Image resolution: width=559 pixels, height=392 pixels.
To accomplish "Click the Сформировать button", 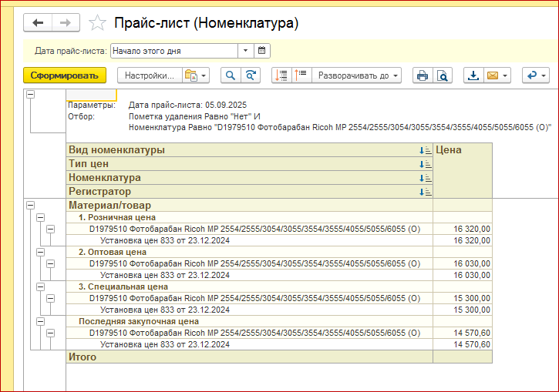I will click(65, 75).
